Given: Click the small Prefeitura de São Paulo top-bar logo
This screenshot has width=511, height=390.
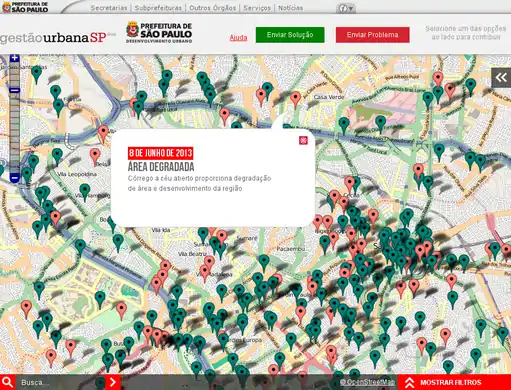Looking at the screenshot, I should 25,7.
